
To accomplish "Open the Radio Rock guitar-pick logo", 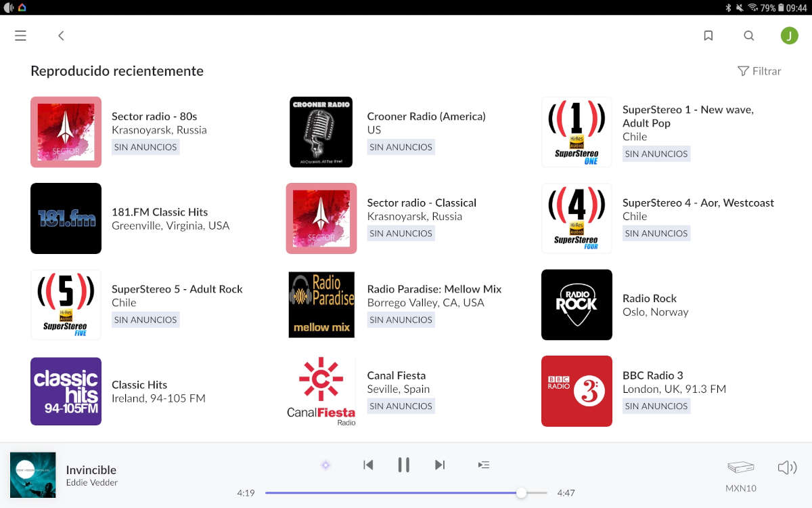I will (x=577, y=305).
